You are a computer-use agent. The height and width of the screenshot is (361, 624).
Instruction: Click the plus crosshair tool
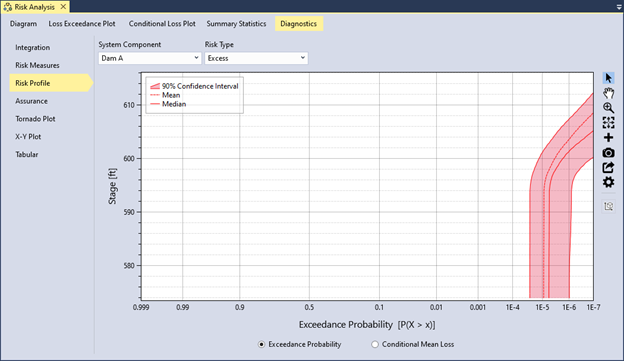[608, 138]
